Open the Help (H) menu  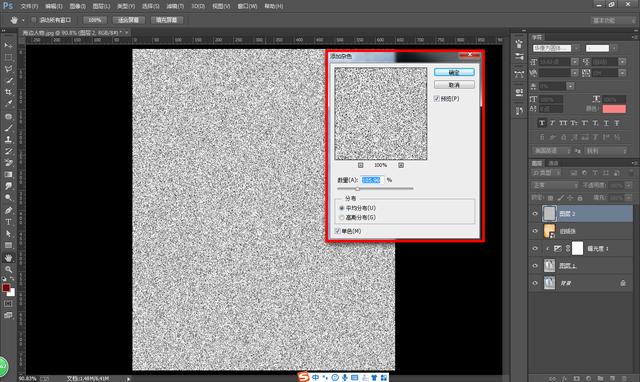click(x=273, y=6)
